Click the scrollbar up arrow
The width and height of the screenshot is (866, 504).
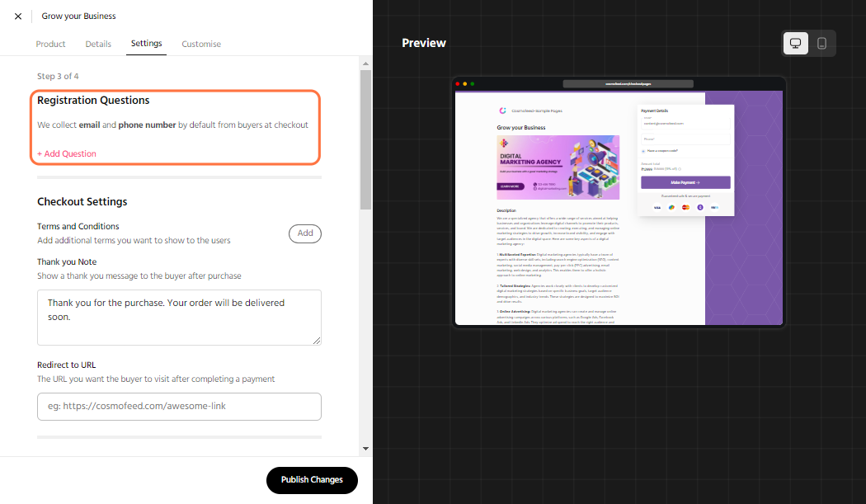tap(365, 64)
